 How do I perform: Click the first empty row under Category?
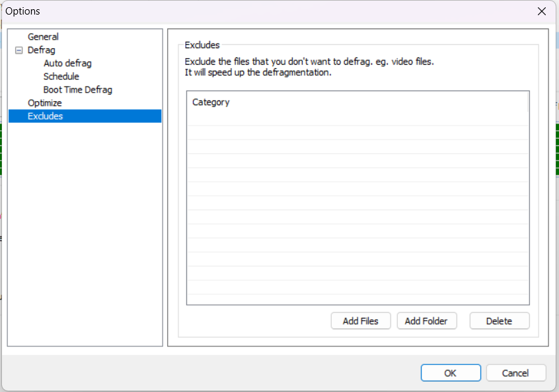[357, 119]
